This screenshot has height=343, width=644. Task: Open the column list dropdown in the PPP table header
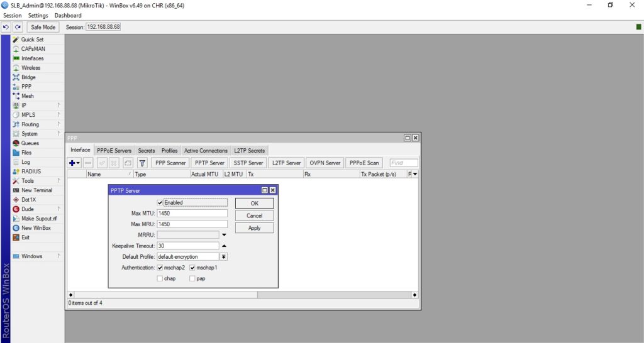click(x=415, y=175)
